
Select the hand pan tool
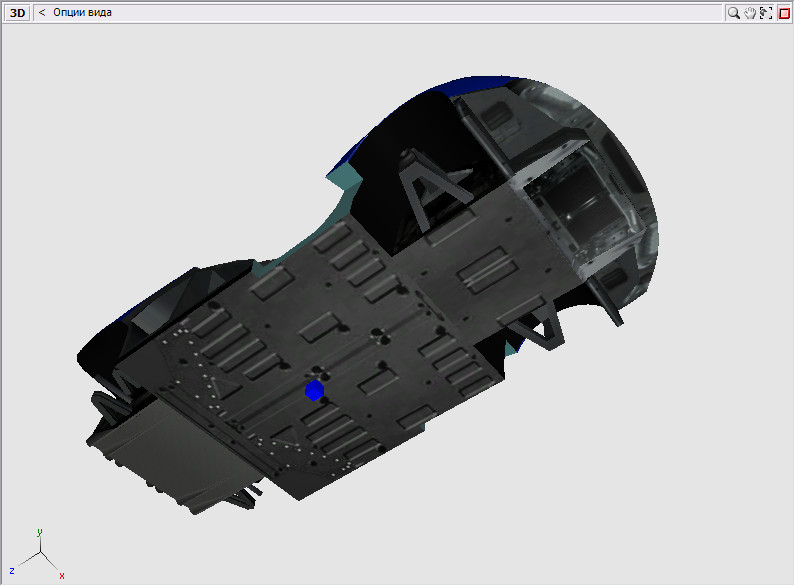click(750, 13)
